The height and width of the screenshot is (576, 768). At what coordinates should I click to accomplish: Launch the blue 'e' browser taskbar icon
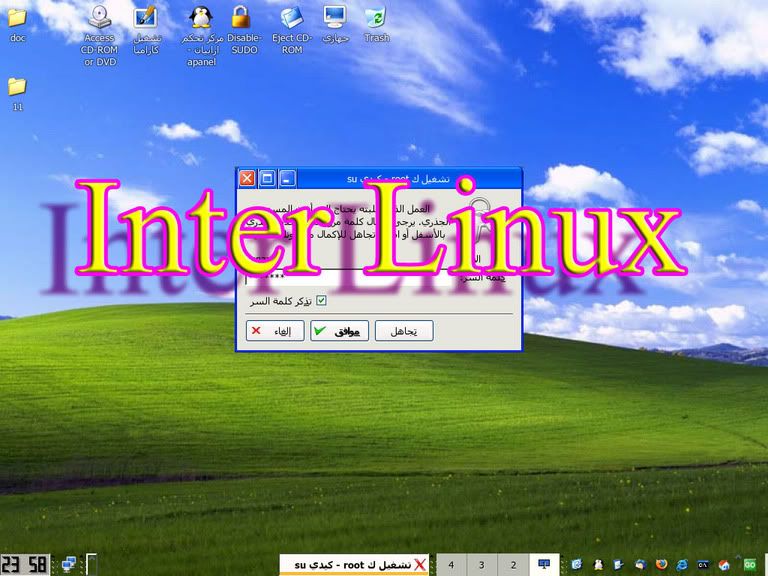682,565
